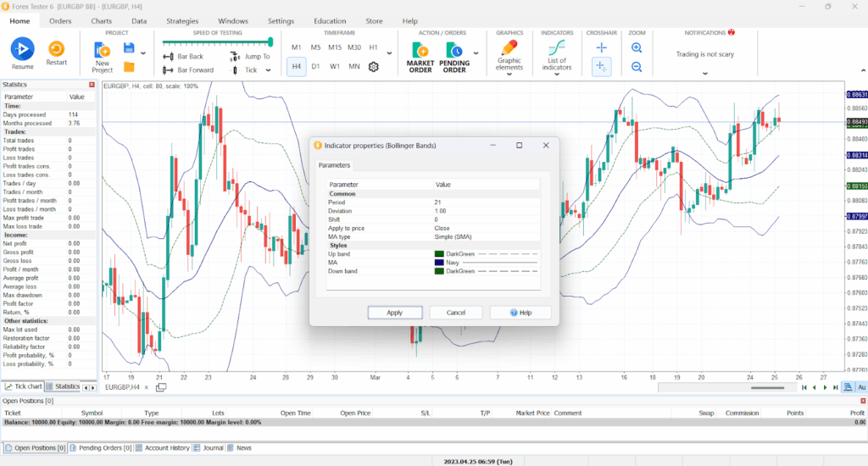868x466 pixels.
Task: Toggle the chart auto-scroll offset icon
Action: [x=848, y=387]
